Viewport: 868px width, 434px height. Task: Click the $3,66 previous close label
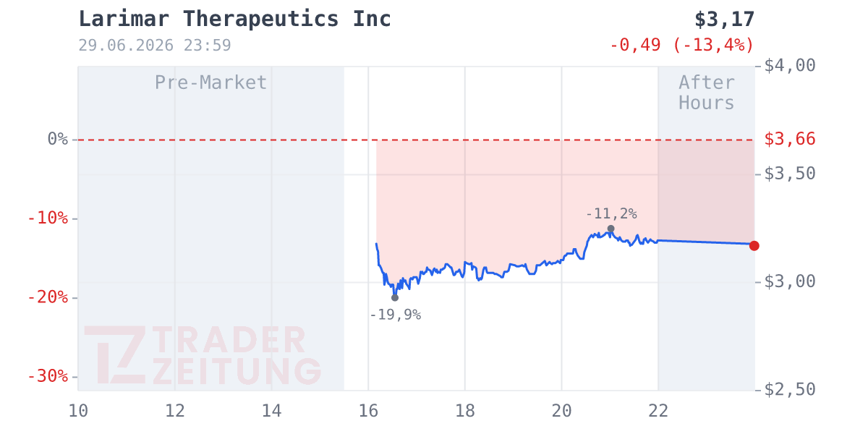tap(790, 139)
